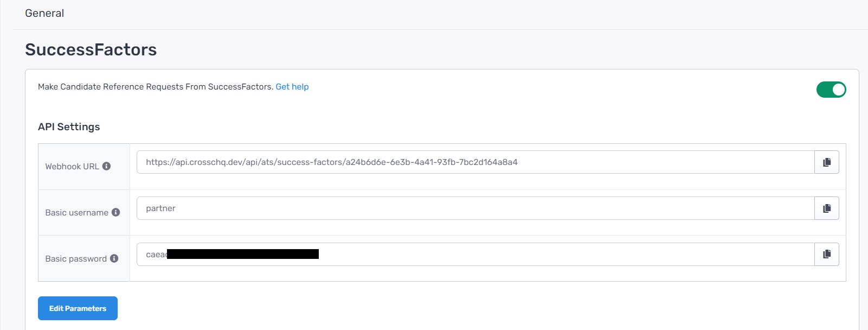Open the Get help link
868x330 pixels.
[x=292, y=87]
